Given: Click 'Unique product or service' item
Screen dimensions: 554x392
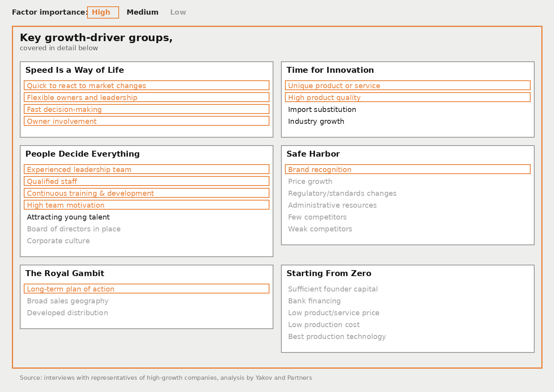Looking at the screenshot, I should [408, 85].
